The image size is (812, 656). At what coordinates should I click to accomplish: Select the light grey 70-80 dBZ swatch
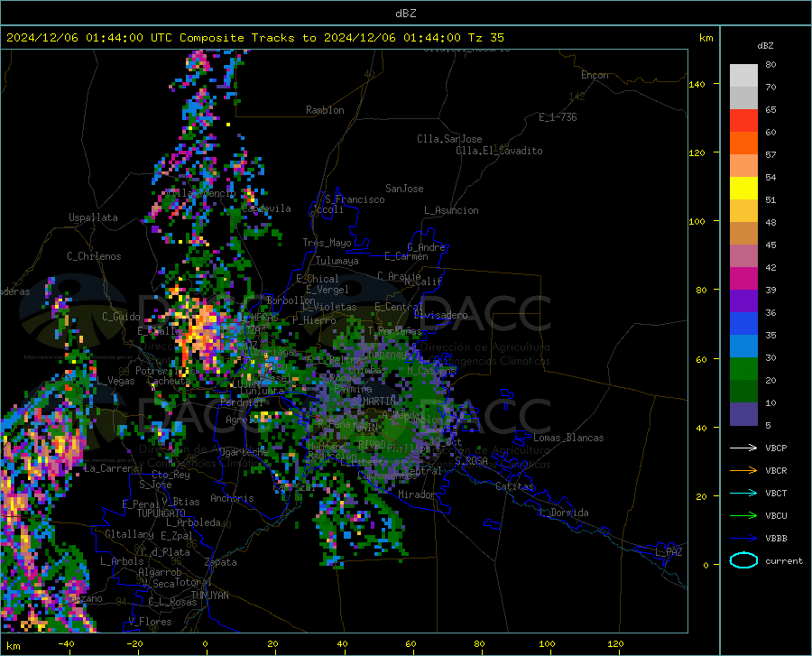tap(743, 76)
